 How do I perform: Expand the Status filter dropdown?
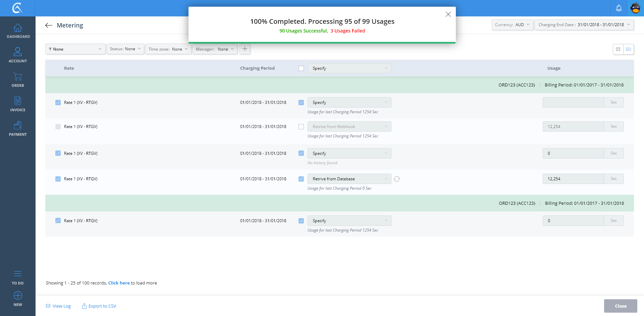click(125, 49)
